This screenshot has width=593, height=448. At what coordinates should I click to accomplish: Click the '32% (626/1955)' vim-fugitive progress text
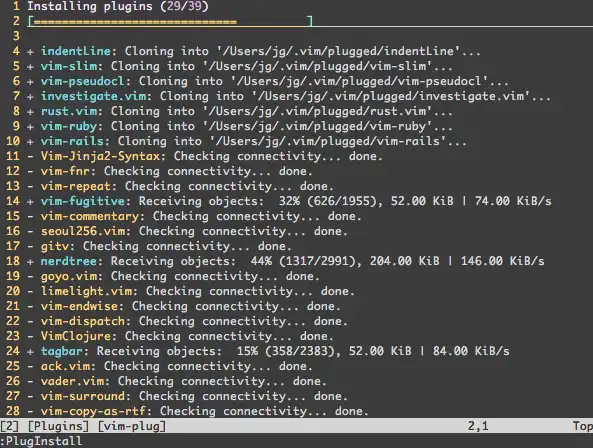point(328,201)
